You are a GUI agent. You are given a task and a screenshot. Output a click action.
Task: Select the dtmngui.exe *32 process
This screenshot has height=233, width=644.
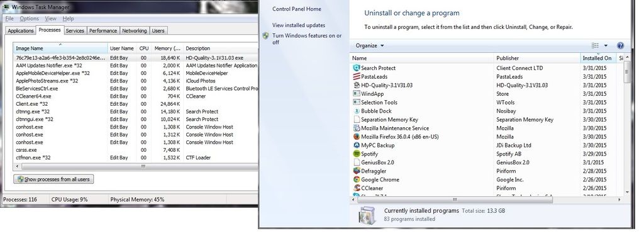136,119
